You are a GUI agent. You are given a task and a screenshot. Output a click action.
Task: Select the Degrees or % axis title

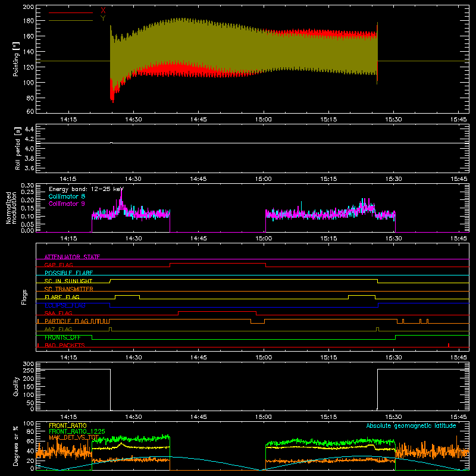point(16,446)
